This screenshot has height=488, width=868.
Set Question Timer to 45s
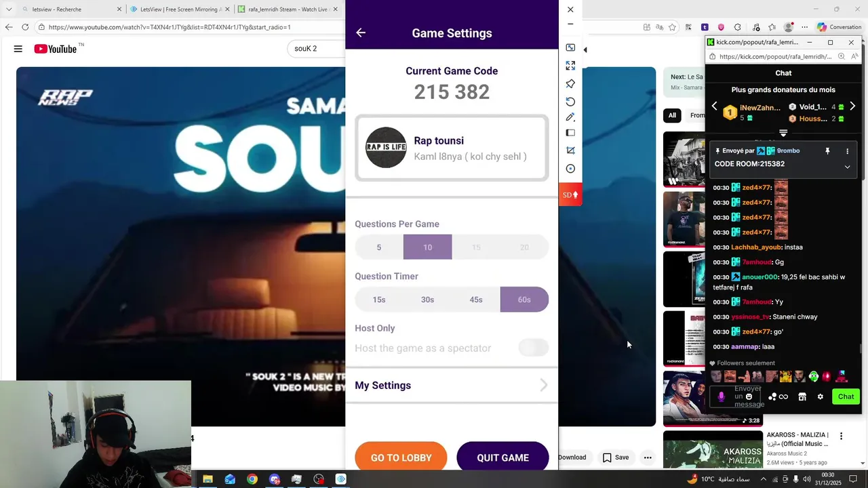(476, 300)
